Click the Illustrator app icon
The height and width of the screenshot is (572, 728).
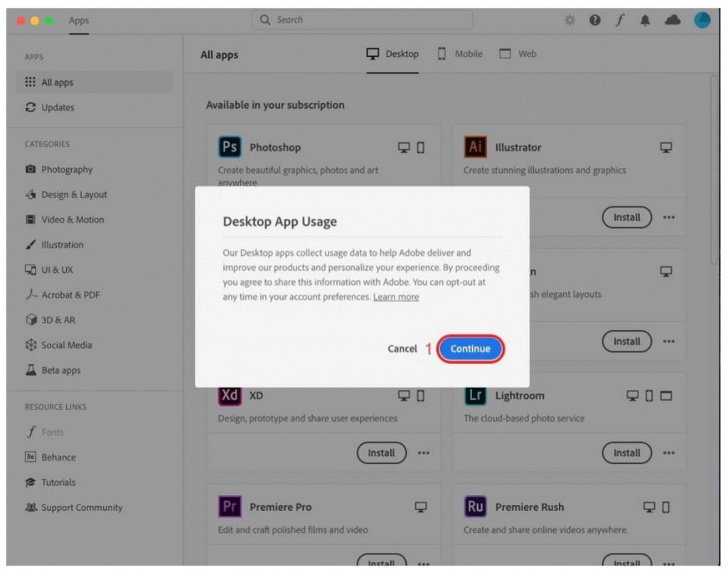click(x=476, y=147)
